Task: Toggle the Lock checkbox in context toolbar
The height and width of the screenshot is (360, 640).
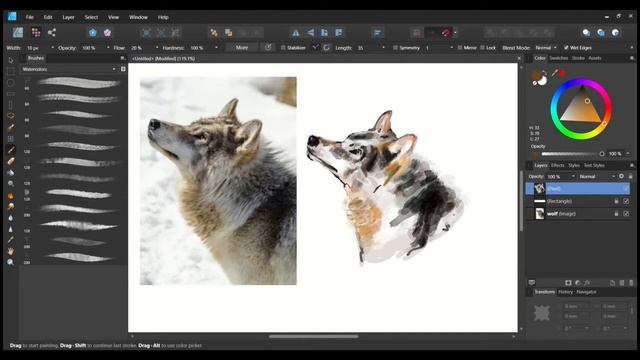Action: 482,48
